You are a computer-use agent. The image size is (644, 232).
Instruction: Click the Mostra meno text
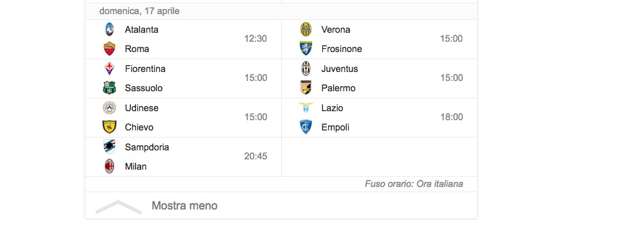click(x=184, y=206)
